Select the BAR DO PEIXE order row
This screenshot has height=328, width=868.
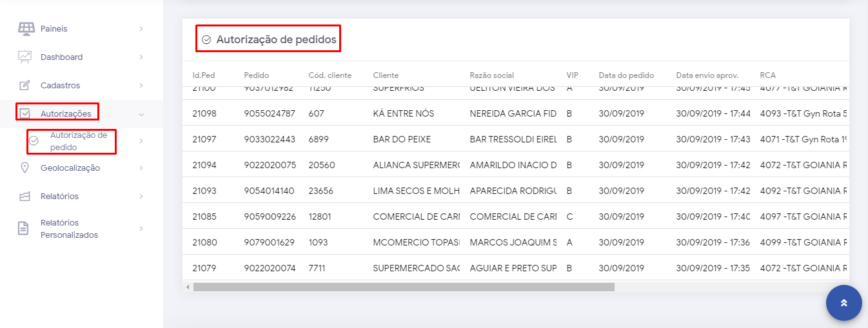point(401,139)
